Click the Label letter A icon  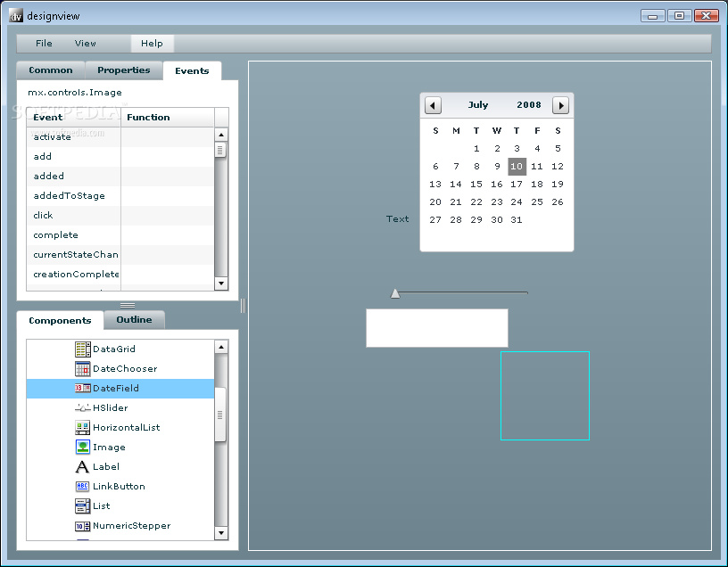82,467
